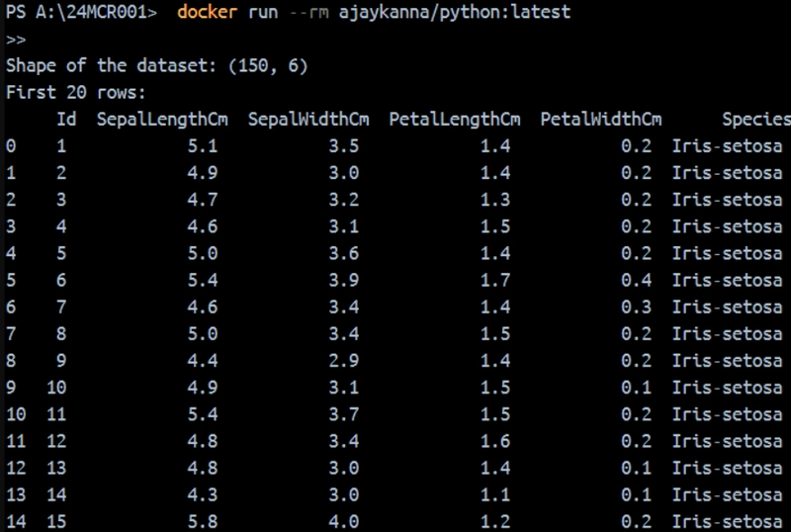Click the 'PS A:\24MCR001>' prompt
The image size is (791, 532).
(81, 13)
